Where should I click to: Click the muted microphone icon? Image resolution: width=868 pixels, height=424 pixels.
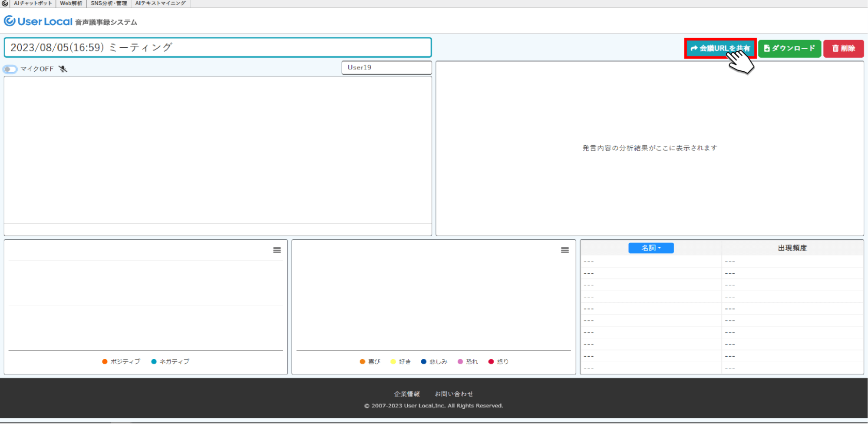click(63, 69)
